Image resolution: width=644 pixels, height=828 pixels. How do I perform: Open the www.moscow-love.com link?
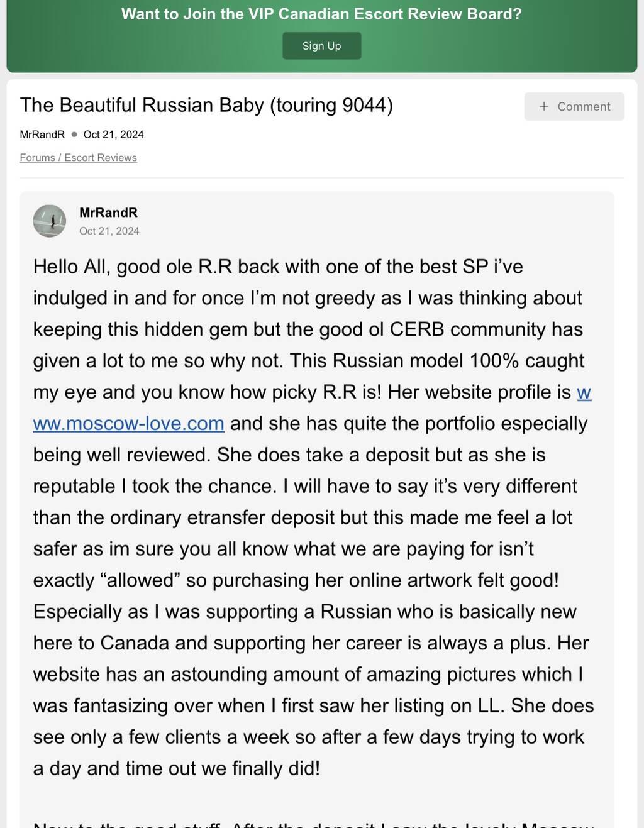129,423
